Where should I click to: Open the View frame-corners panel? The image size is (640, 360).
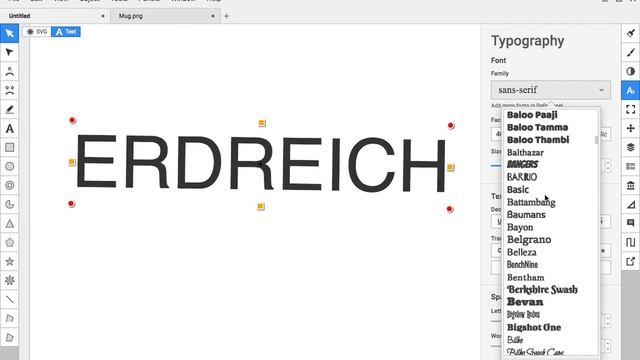tap(631, 109)
